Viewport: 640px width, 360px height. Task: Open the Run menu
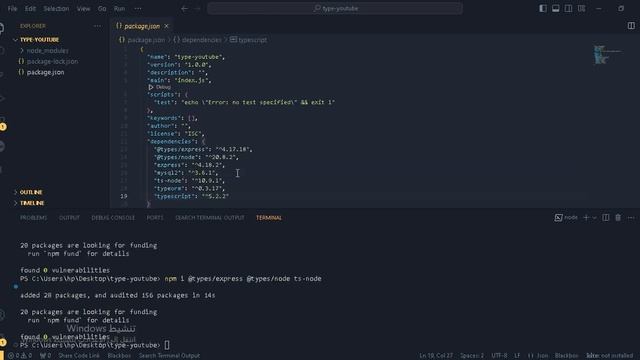pos(119,9)
